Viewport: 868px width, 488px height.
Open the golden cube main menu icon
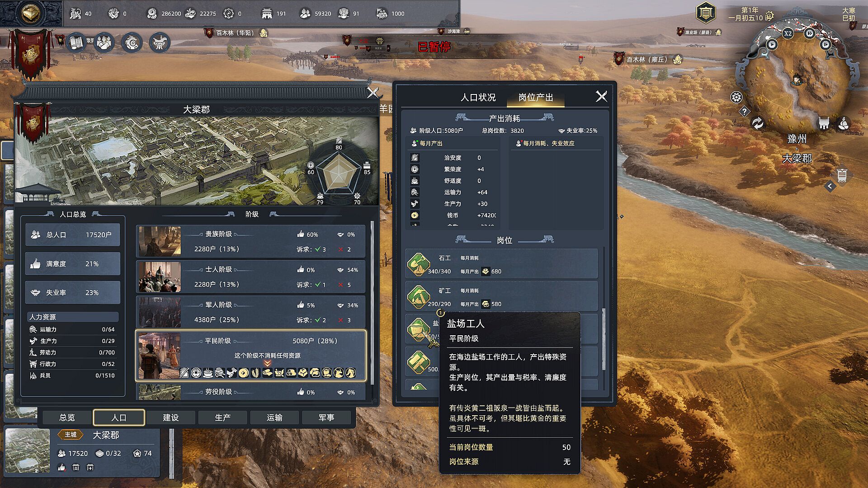(31, 14)
